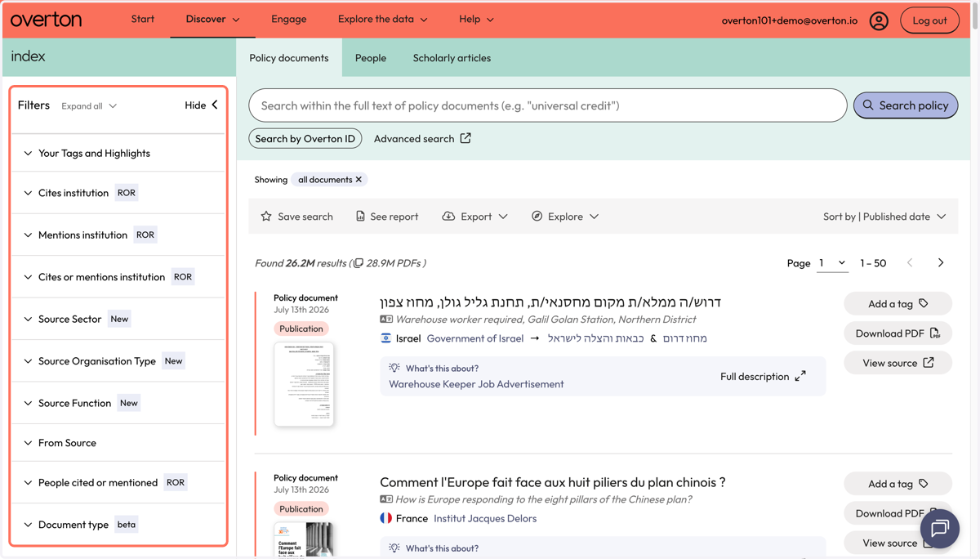The height and width of the screenshot is (559, 980).
Task: Click expand arrows icon next to Full description
Action: click(x=800, y=377)
